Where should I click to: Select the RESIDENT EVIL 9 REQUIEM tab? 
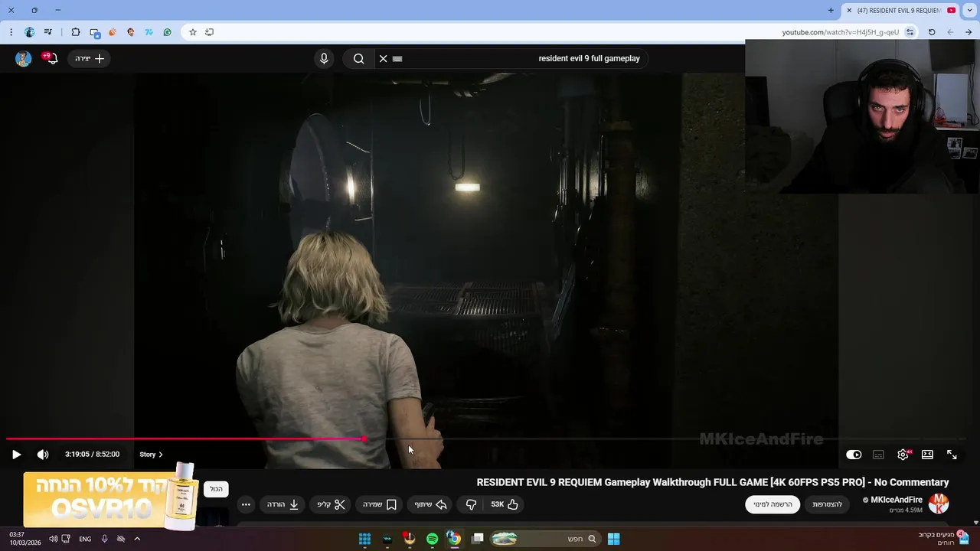(900, 10)
